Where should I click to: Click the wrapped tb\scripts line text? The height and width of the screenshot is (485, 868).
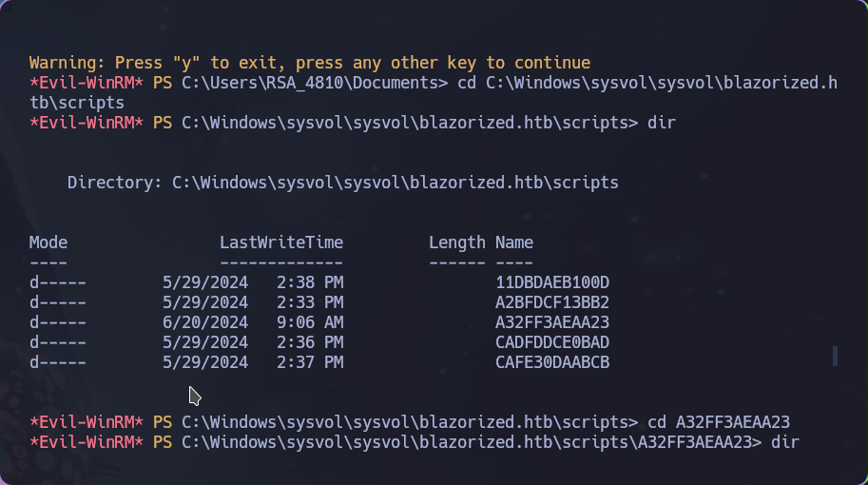(77, 103)
